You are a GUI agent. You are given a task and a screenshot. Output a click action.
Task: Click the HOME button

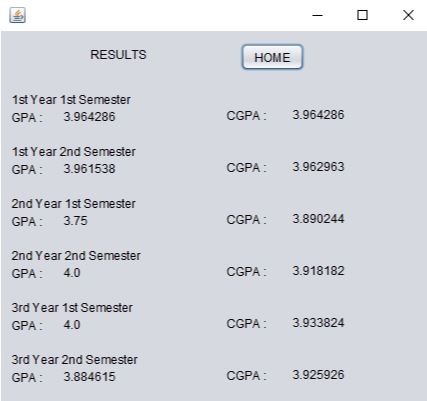(272, 57)
